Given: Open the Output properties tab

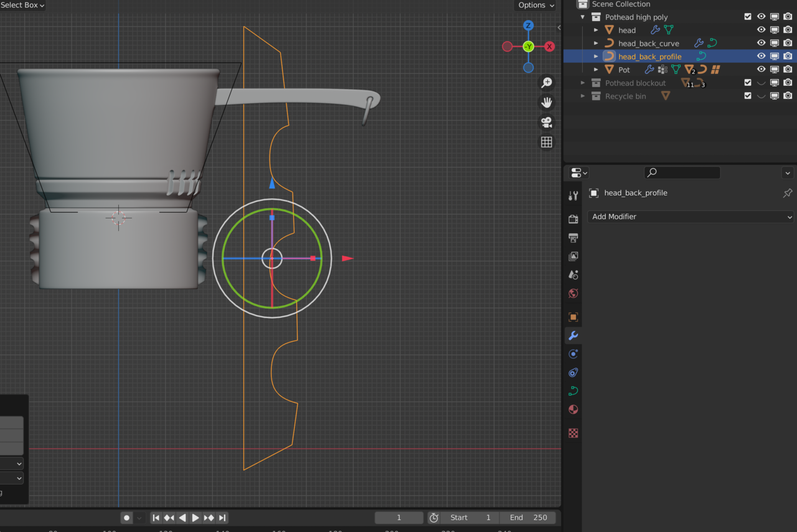Looking at the screenshot, I should pyautogui.click(x=573, y=237).
